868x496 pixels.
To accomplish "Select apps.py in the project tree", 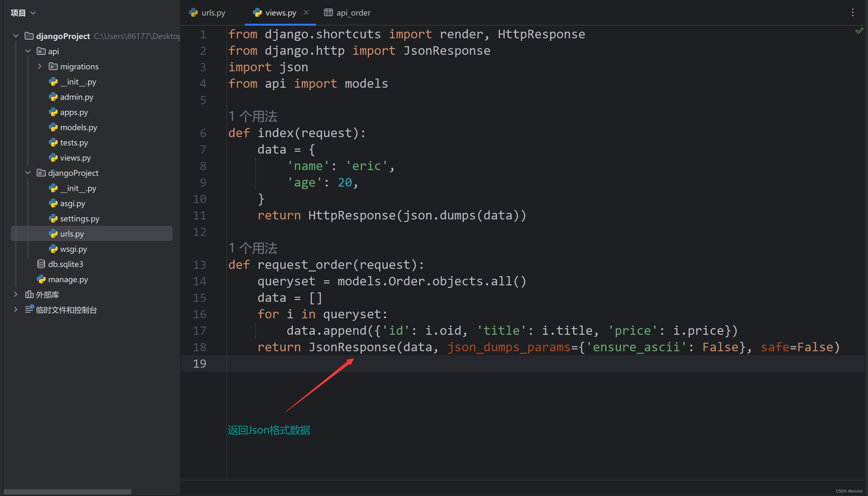I will pos(74,112).
